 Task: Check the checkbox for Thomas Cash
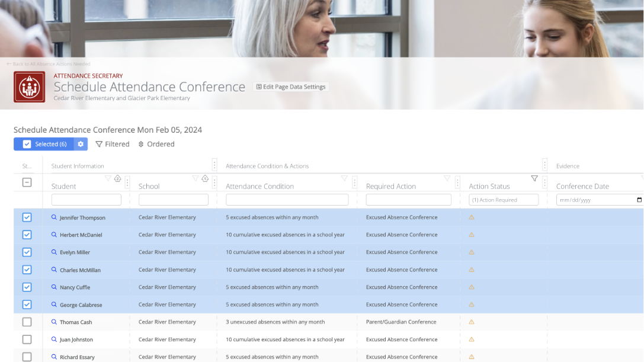point(27,322)
